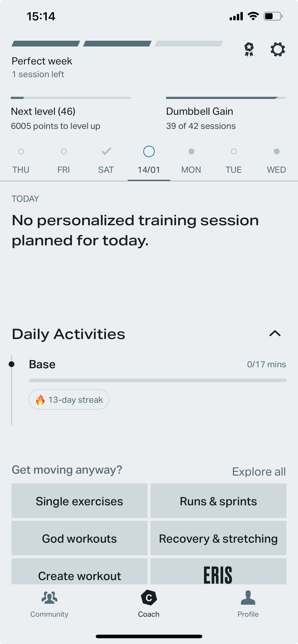Screen dimensions: 298x644
Task: Tap the Community people icon
Action: (x=49, y=598)
